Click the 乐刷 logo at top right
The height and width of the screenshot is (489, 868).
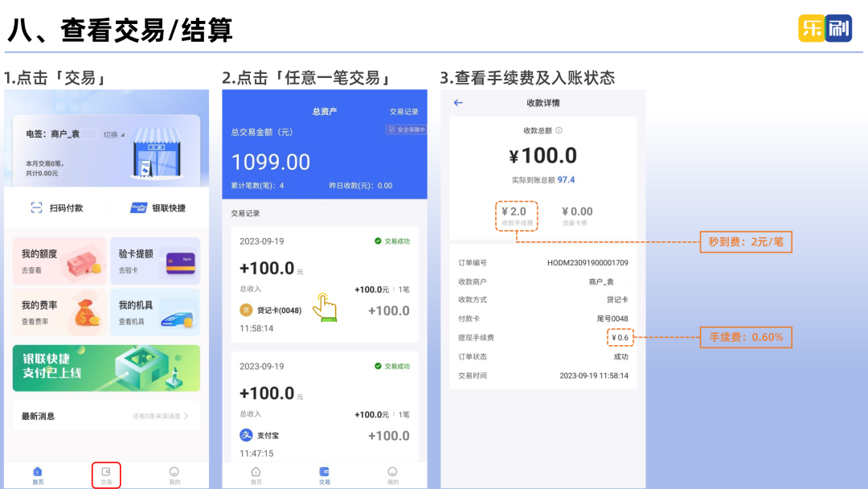(x=825, y=28)
